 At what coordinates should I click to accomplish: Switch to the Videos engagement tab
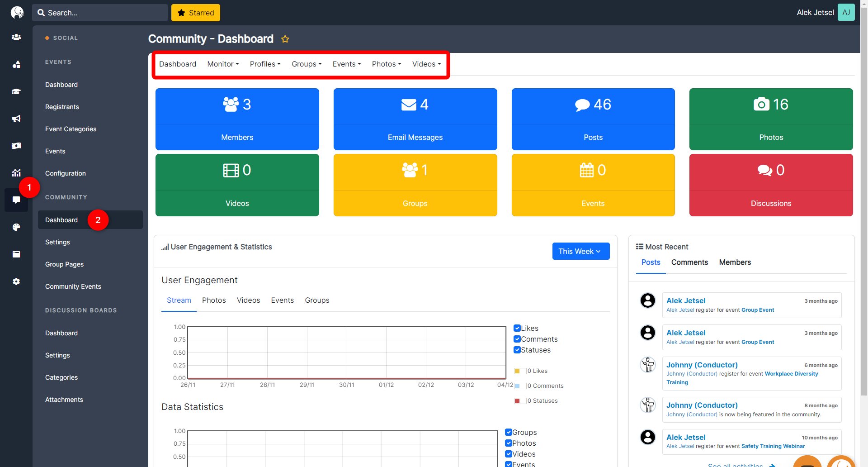248,300
